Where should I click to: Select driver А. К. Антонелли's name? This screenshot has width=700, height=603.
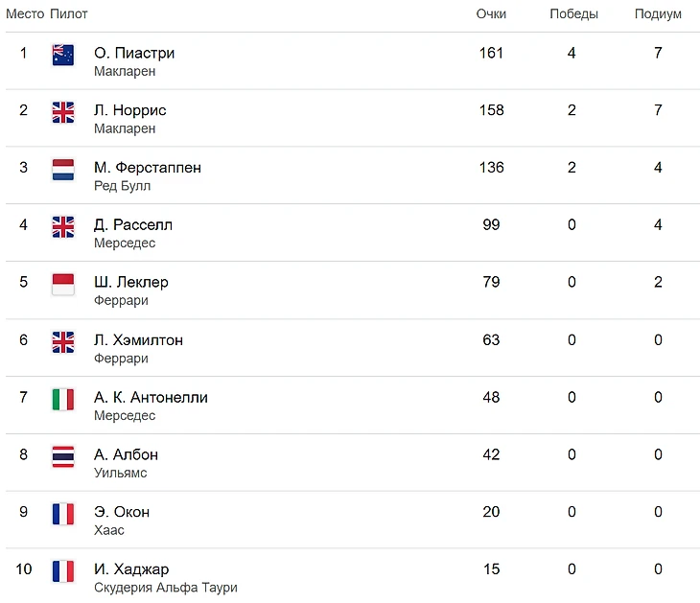(151, 398)
